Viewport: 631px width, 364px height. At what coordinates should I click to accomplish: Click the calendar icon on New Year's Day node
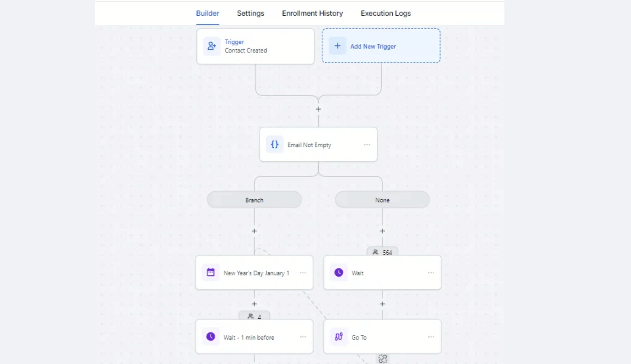211,273
